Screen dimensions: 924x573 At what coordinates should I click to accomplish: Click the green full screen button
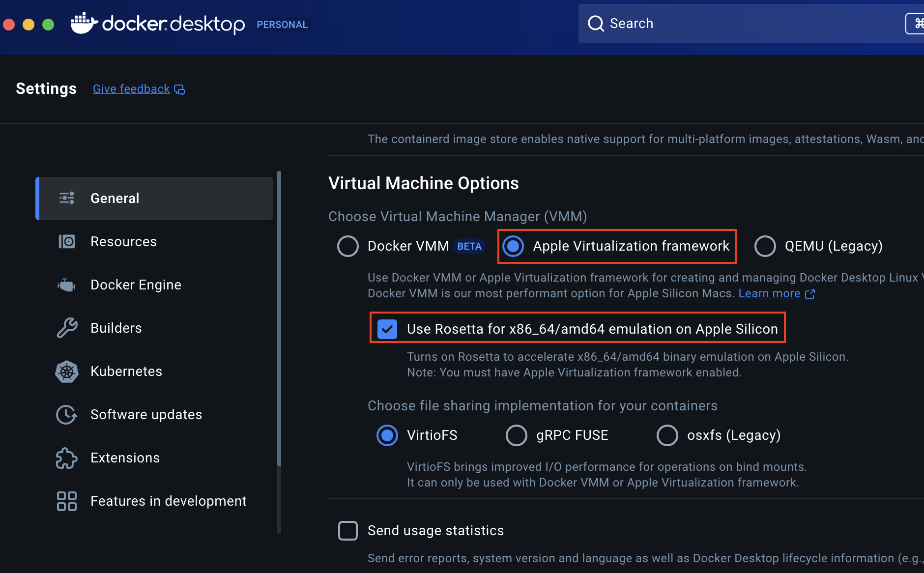click(x=48, y=24)
